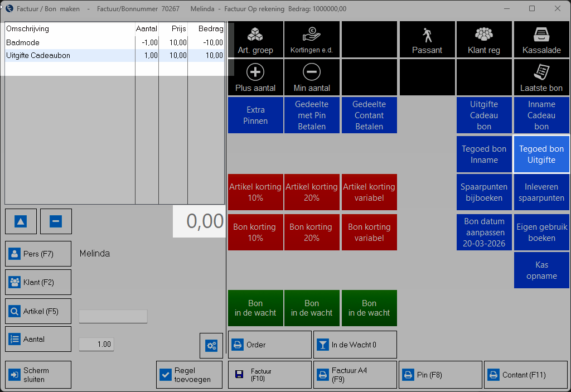The width and height of the screenshot is (571, 392).
Task: Open Klant reg customer registration
Action: point(484,40)
